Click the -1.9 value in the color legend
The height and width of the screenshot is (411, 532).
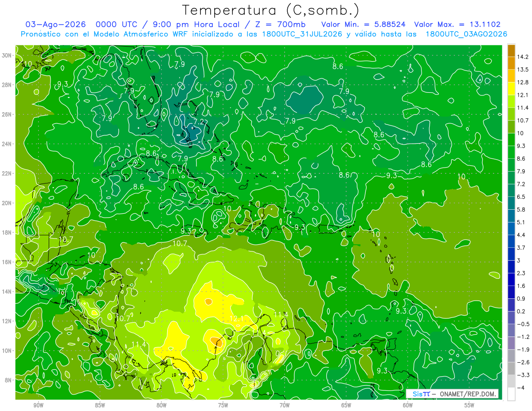[523, 349]
